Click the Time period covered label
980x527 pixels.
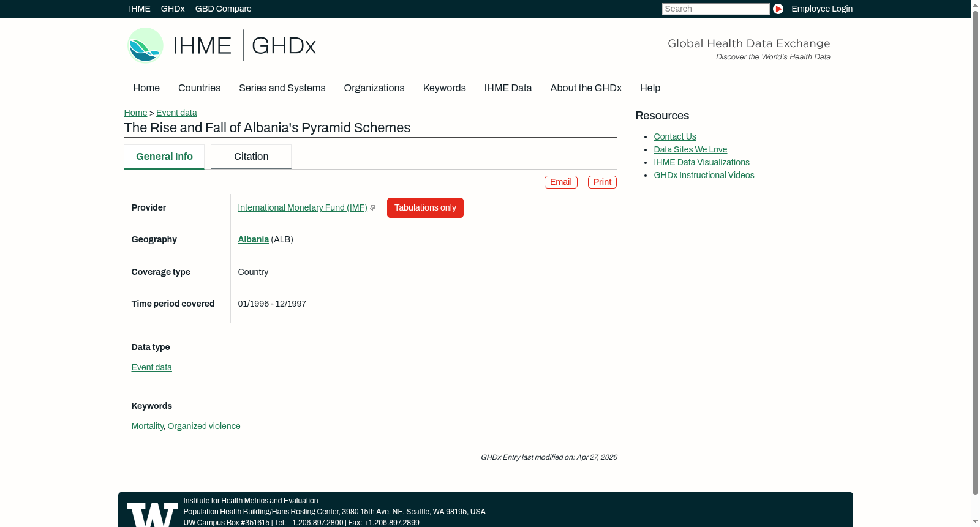pos(173,304)
